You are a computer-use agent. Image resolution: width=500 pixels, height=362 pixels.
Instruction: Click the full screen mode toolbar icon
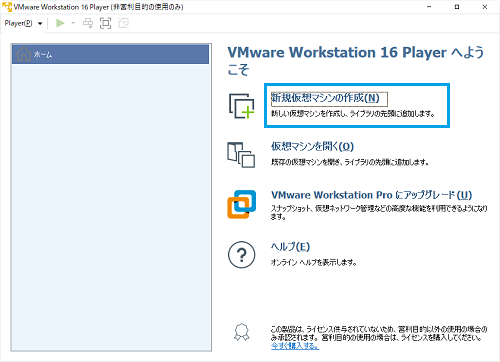pyautogui.click(x=106, y=23)
